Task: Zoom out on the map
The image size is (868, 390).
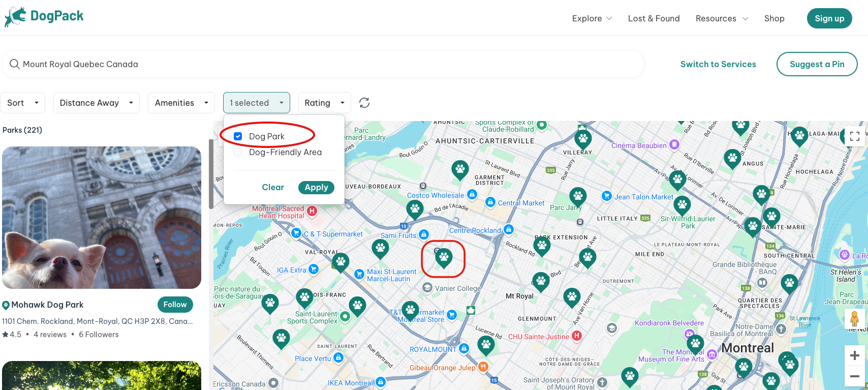Action: (855, 376)
